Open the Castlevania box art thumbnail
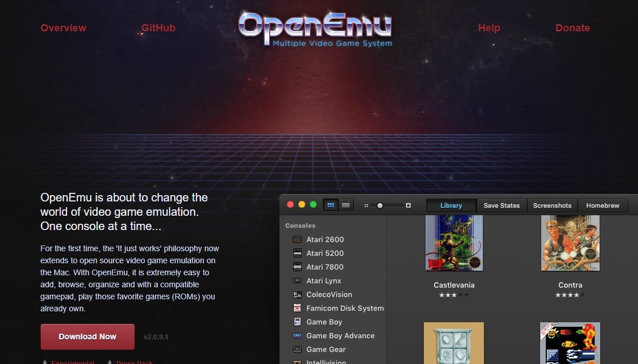The image size is (638, 364). click(454, 243)
